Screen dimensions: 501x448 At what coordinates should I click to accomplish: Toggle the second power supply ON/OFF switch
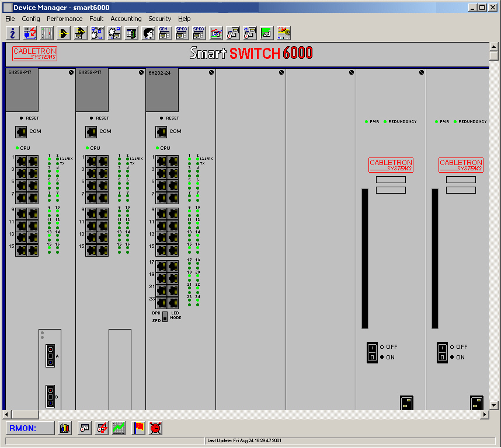[443, 352]
